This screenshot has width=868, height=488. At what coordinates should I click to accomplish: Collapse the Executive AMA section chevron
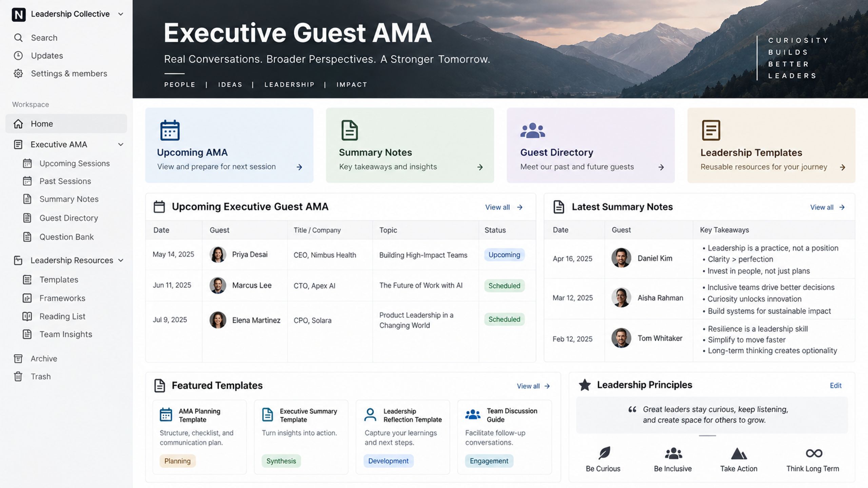[121, 144]
